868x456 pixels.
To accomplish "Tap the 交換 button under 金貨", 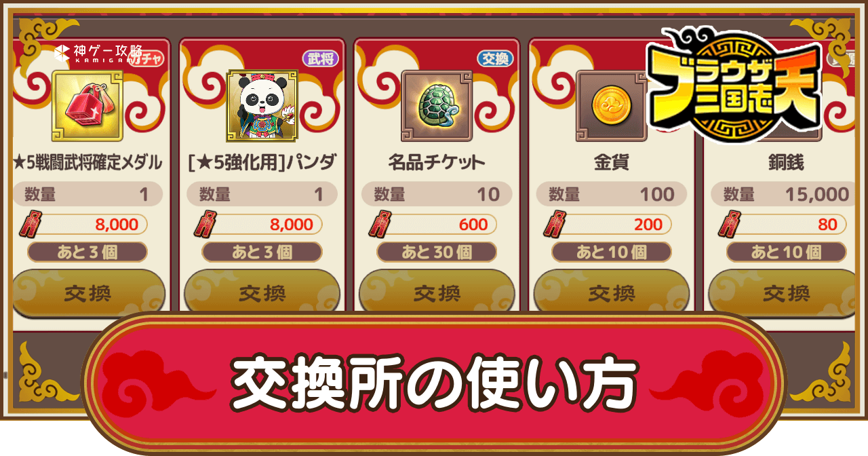I will coord(611,293).
